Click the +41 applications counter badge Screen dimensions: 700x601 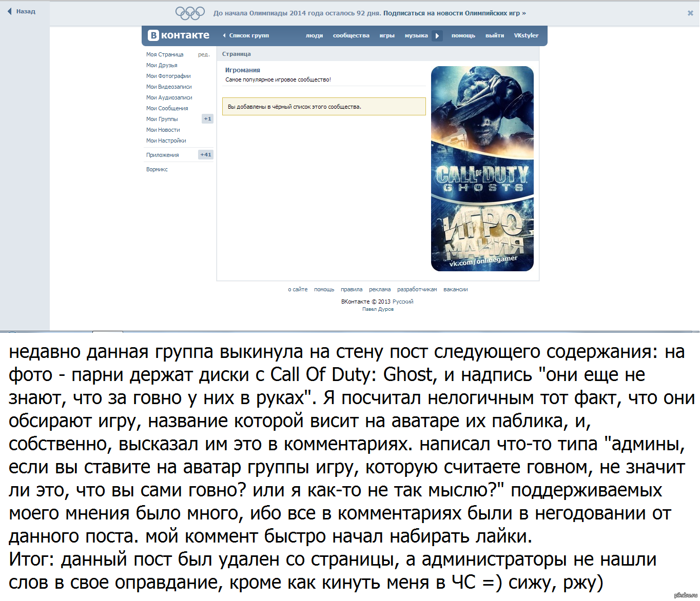[x=206, y=154]
